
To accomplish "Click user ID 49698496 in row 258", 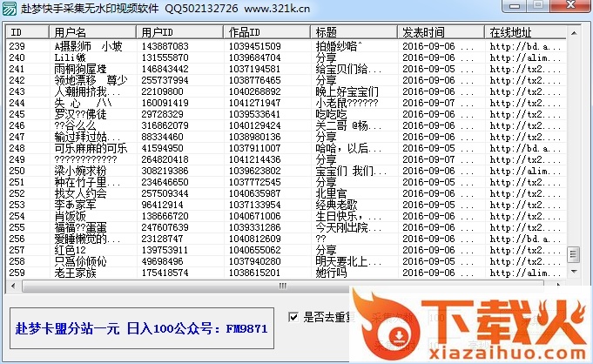I will [162, 262].
